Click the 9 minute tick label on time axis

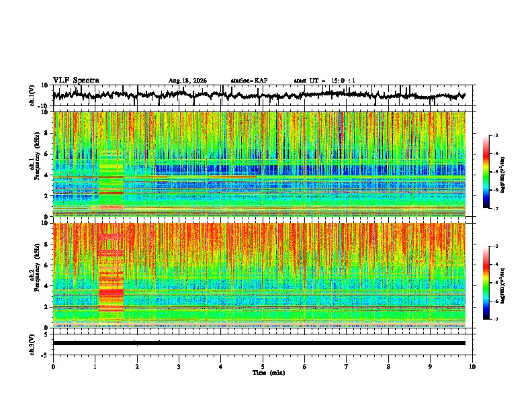[x=430, y=367]
